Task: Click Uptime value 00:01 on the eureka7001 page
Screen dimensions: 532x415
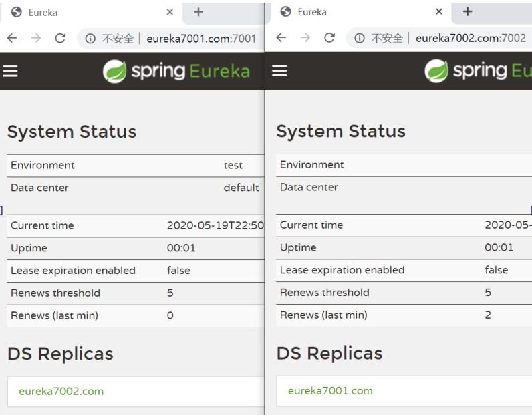Action: (181, 248)
